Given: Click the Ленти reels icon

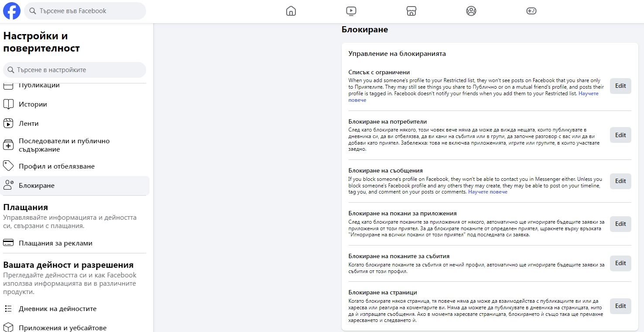Looking at the screenshot, I should coord(8,124).
